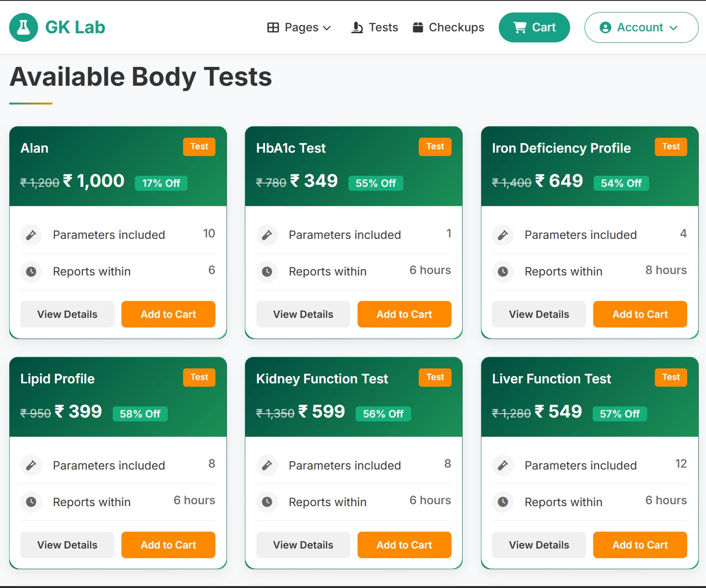The width and height of the screenshot is (706, 588).
Task: Click clock icon in Liver Function Test card
Action: click(503, 502)
